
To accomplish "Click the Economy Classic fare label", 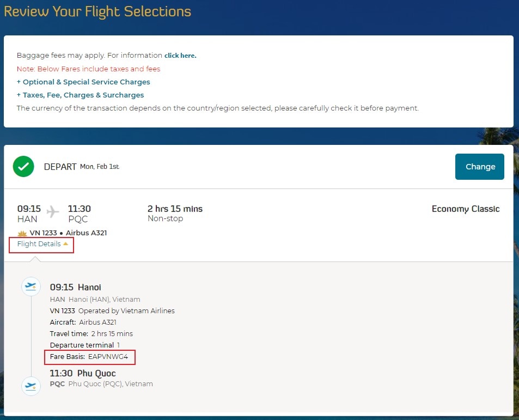I will coord(466,209).
